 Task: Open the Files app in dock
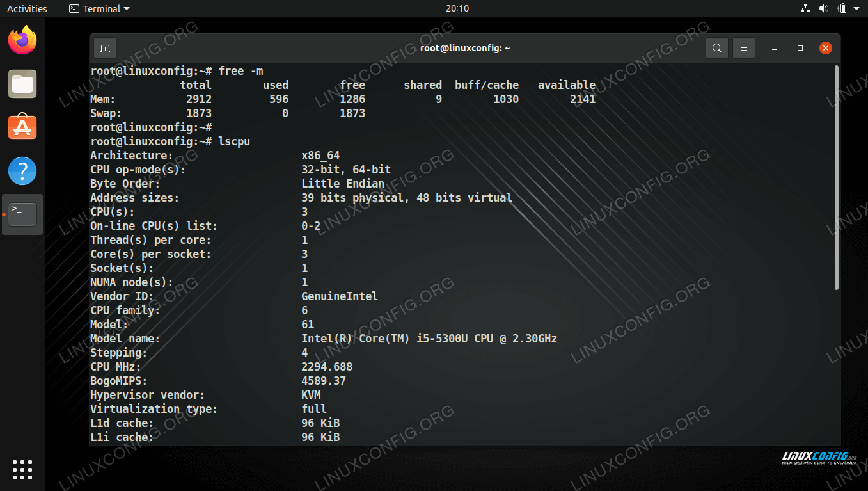pyautogui.click(x=22, y=85)
